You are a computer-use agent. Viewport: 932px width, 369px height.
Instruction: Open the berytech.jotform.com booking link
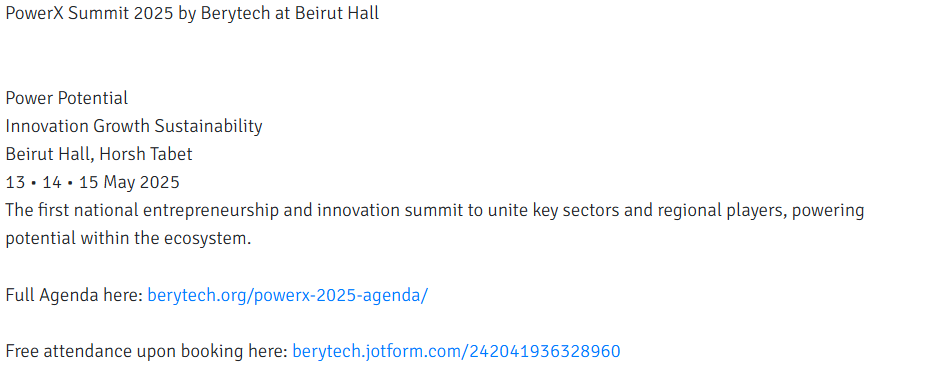[x=456, y=351]
